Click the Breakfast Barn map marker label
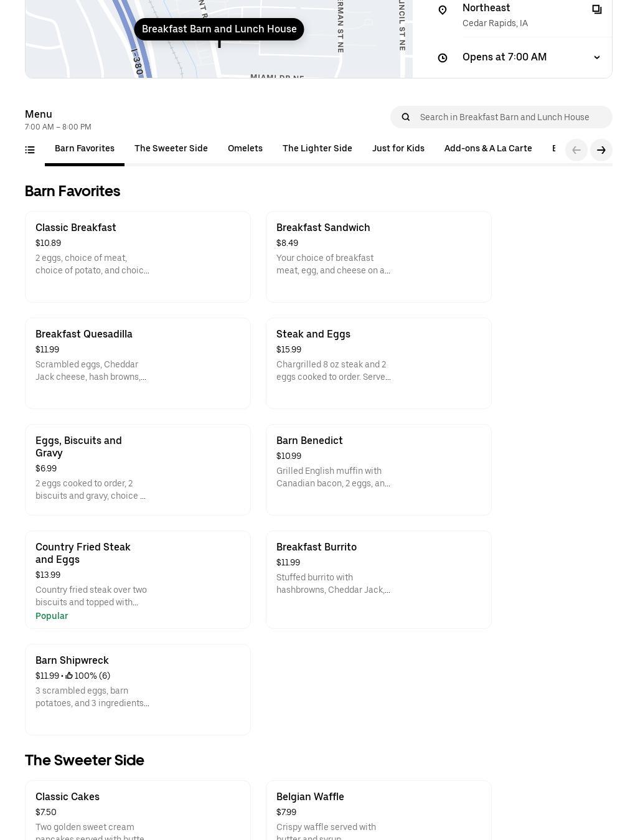The image size is (625, 840). pyautogui.click(x=219, y=29)
